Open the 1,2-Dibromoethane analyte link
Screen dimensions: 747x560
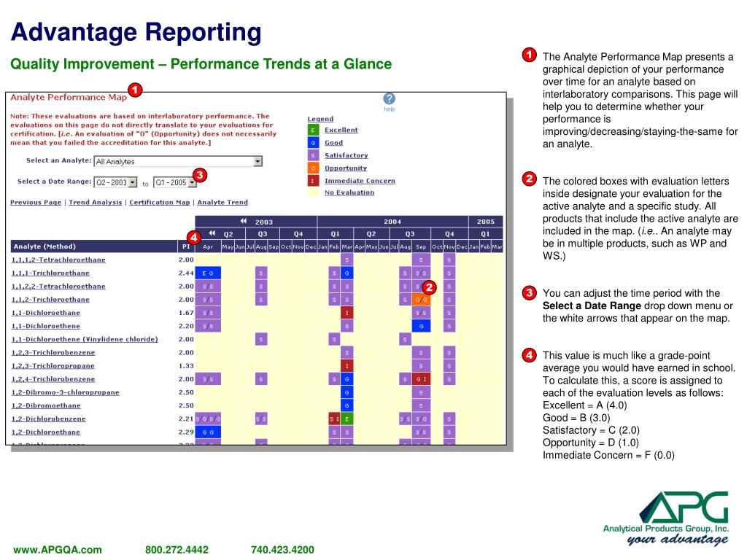pos(46,405)
